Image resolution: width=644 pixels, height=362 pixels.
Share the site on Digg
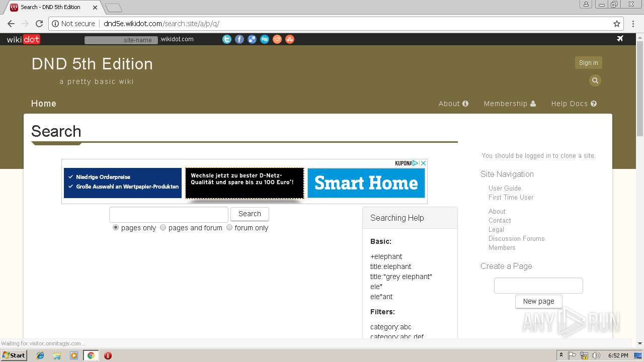(265, 39)
